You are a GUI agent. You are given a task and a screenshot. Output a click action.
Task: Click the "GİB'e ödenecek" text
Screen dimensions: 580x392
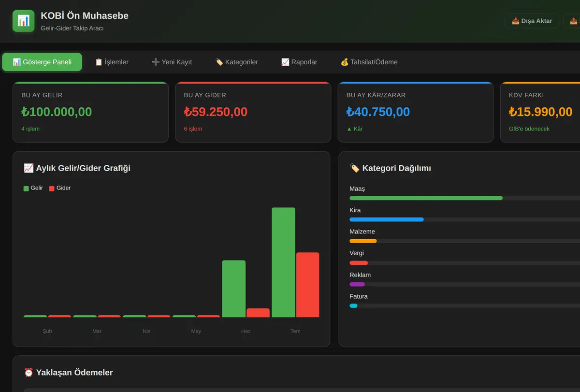tap(529, 129)
